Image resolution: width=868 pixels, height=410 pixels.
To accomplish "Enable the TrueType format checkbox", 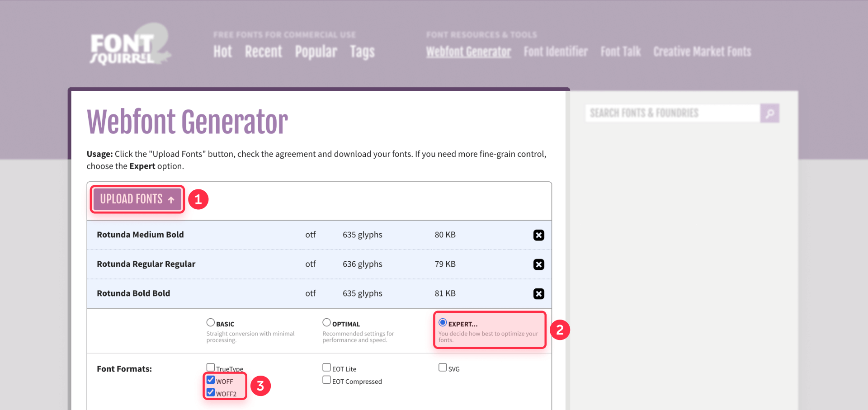I will (211, 367).
